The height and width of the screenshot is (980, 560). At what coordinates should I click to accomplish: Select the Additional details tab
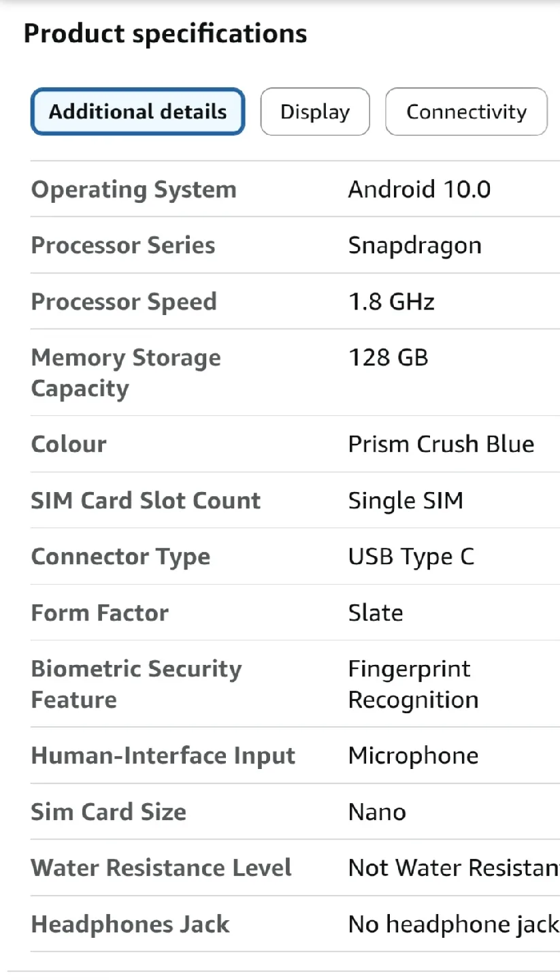pos(137,112)
